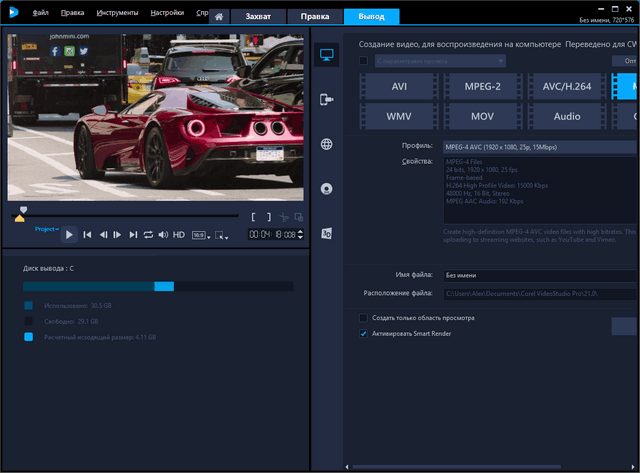Open the 3D movie output category
Screen dimensions: 640x473
tap(326, 233)
